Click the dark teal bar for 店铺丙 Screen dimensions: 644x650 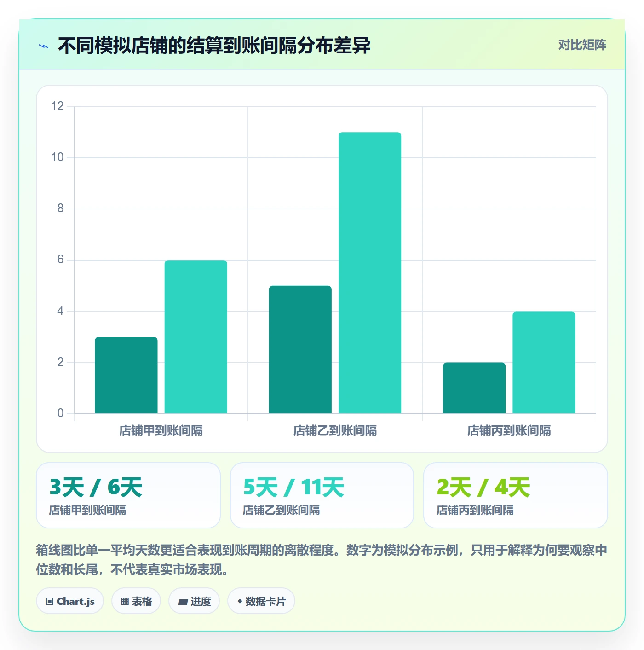474,388
